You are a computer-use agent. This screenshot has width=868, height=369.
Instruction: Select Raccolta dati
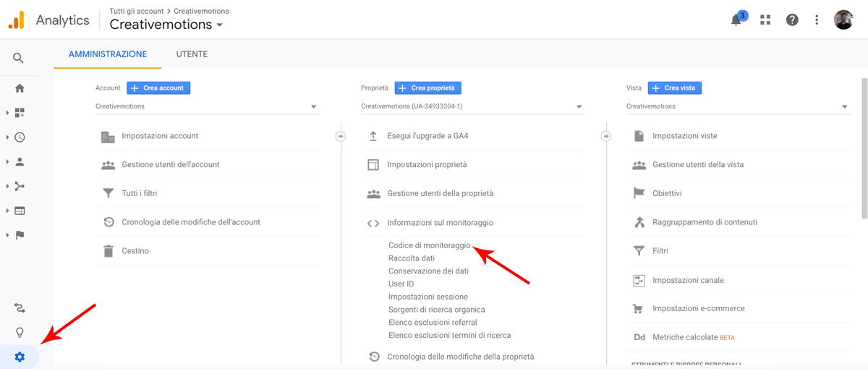point(412,258)
